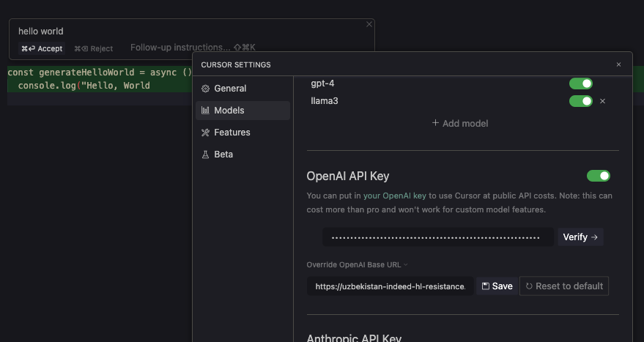Switch to the Beta settings section

(x=243, y=155)
